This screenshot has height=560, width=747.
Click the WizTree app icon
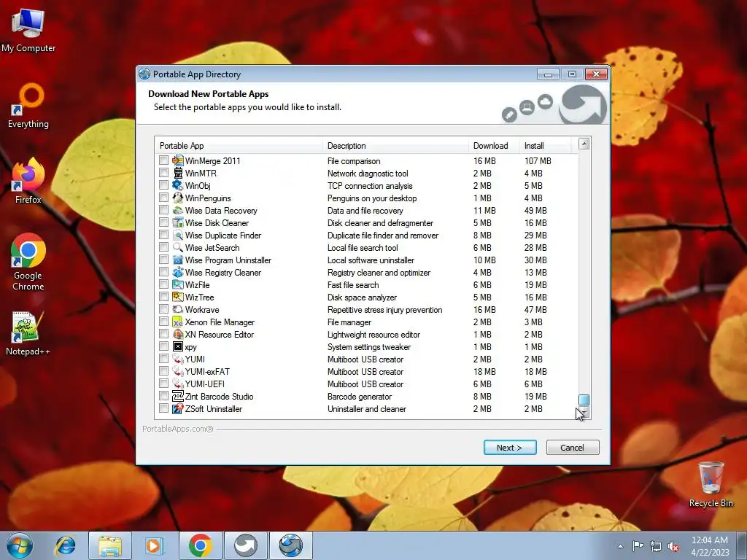click(x=178, y=297)
